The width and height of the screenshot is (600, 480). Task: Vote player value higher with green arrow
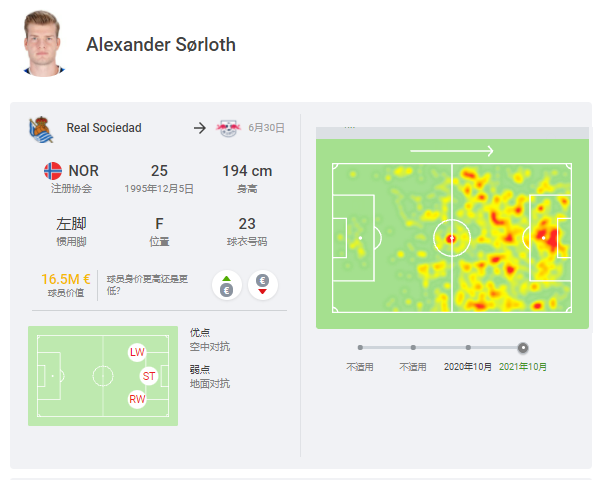pyautogui.click(x=227, y=286)
